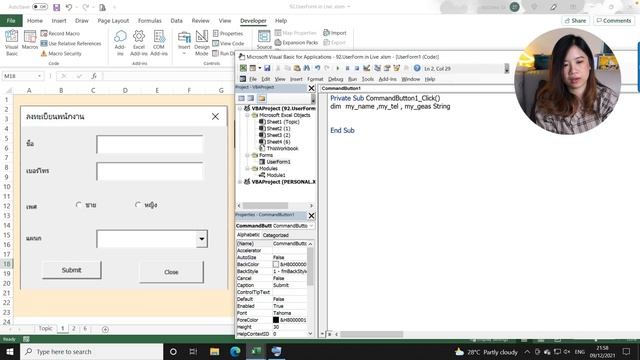Click Insert Function fx icon in formula bar
Viewport: 640px width, 360px height.
coord(94,76)
